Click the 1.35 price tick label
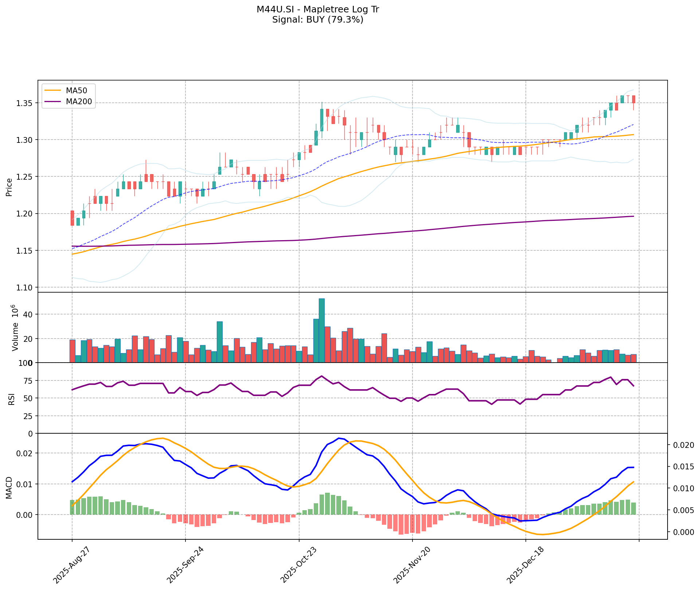 [x=24, y=103]
